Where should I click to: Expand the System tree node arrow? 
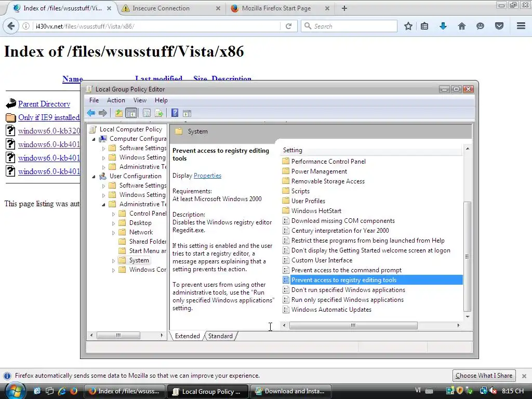click(113, 261)
